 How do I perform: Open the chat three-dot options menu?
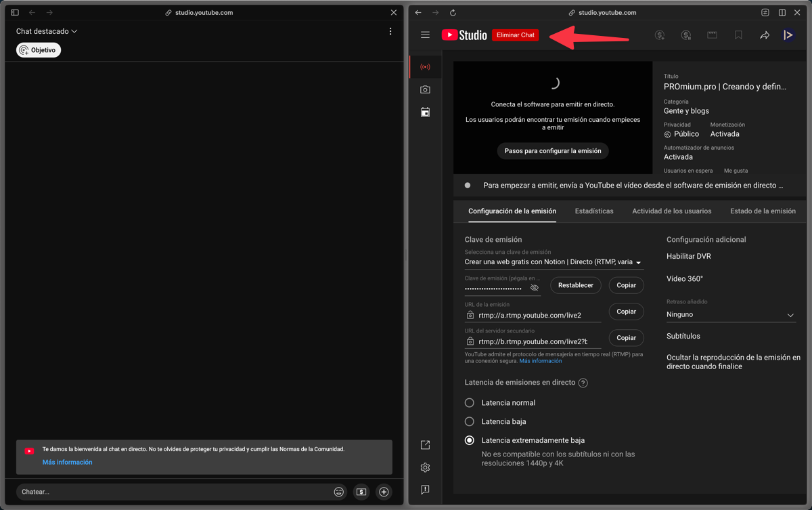[x=390, y=31]
